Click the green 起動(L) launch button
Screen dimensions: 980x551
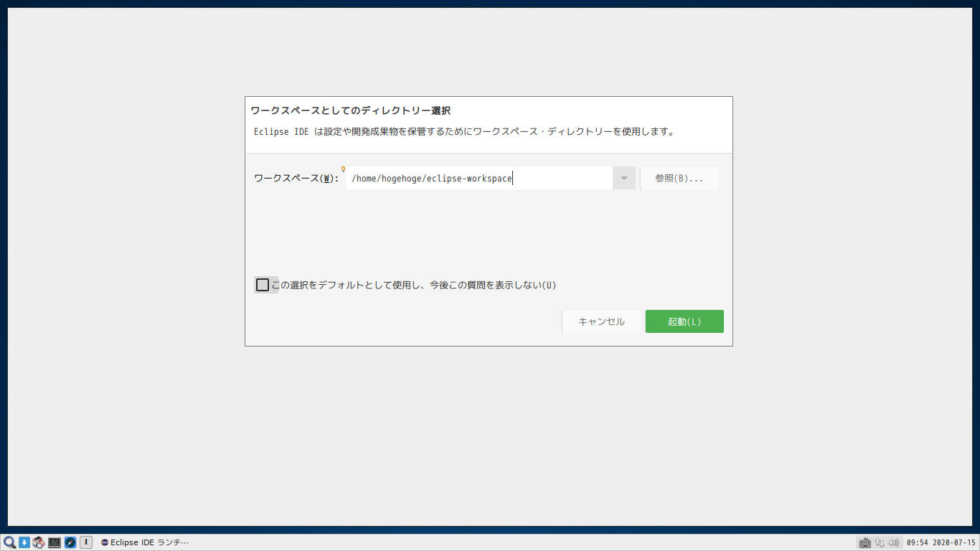point(684,321)
